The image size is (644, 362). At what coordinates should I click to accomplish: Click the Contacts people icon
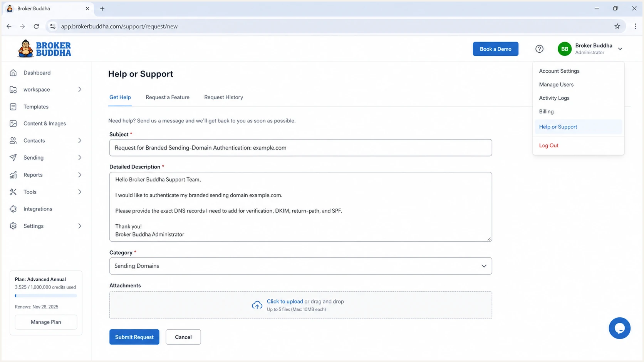(13, 140)
